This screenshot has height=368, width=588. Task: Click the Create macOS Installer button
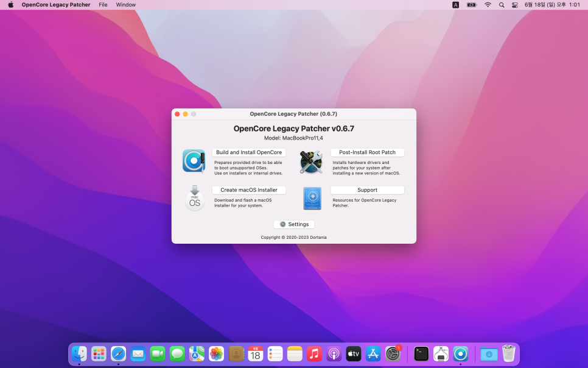click(x=249, y=190)
